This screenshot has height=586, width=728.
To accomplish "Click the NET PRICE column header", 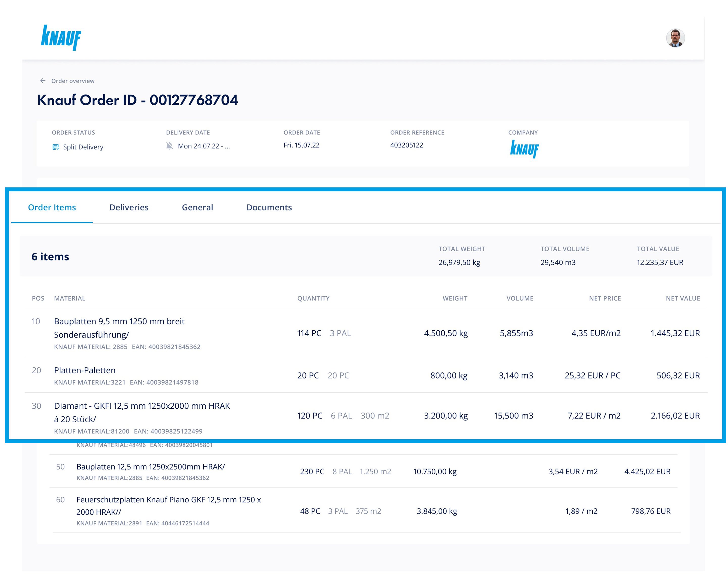I will [x=605, y=298].
